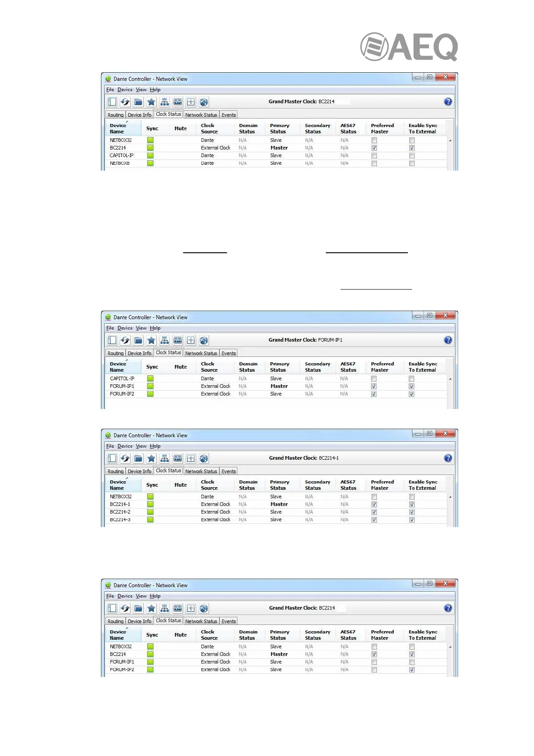
Task: Click star save preset icon in NETBOX8 window
Action: coord(151,102)
